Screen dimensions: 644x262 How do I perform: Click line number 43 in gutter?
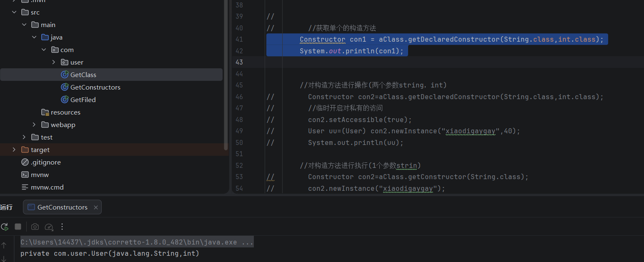coord(239,62)
